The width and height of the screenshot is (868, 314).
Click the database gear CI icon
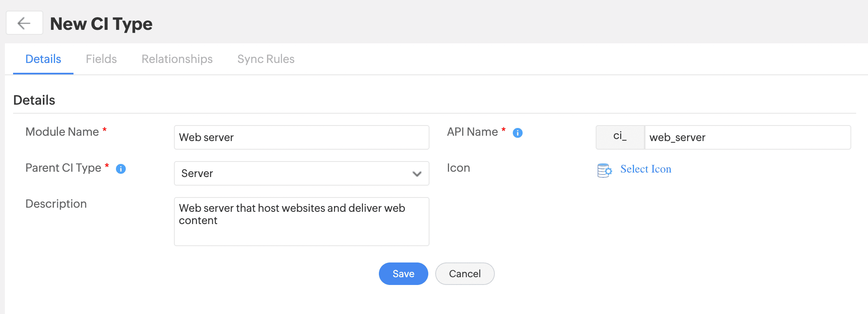tap(604, 170)
